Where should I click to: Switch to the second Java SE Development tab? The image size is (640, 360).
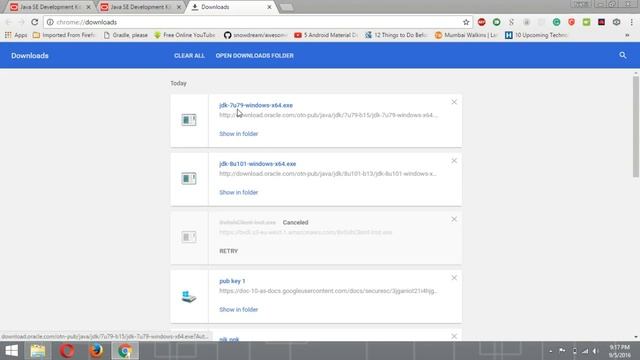point(140,7)
